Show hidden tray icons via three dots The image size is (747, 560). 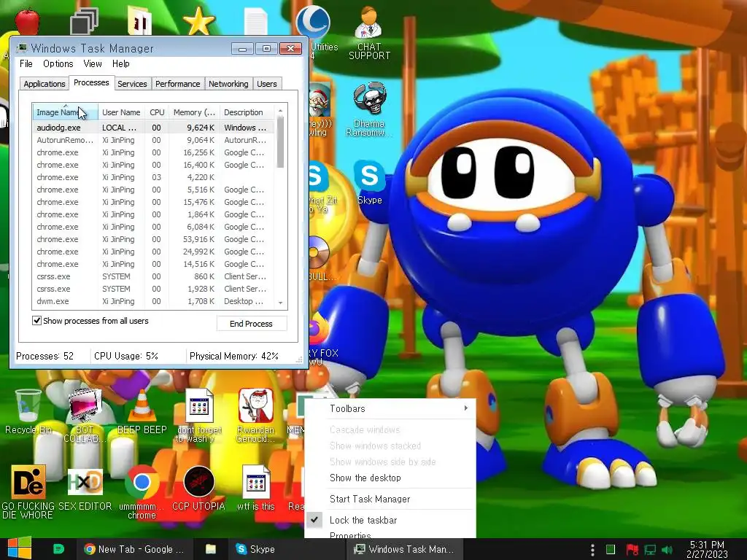592,550
